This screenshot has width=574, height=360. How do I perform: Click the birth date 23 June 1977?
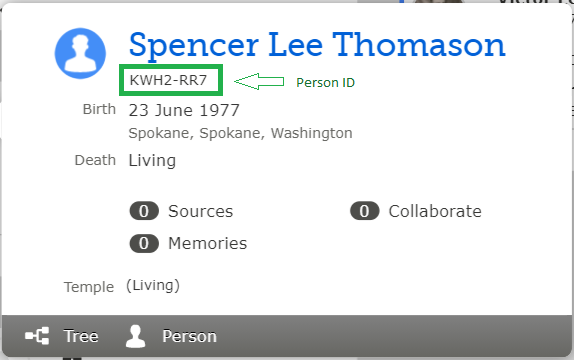pyautogui.click(x=184, y=110)
